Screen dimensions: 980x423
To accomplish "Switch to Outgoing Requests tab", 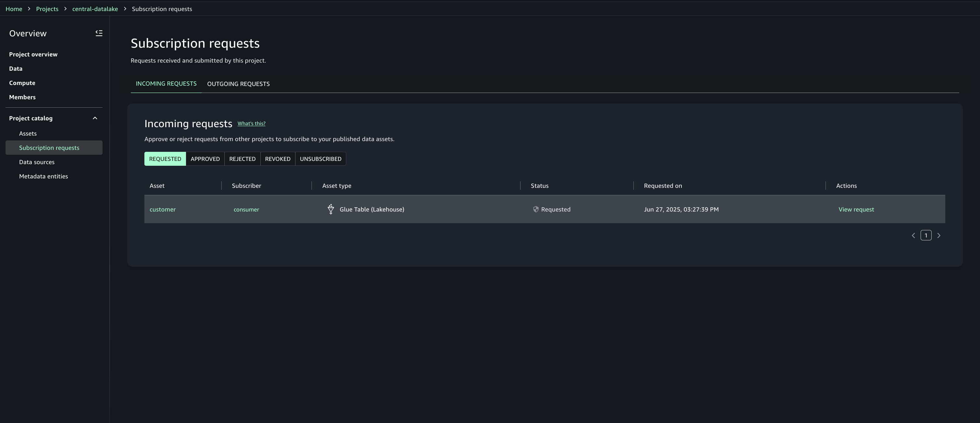I will (x=238, y=84).
